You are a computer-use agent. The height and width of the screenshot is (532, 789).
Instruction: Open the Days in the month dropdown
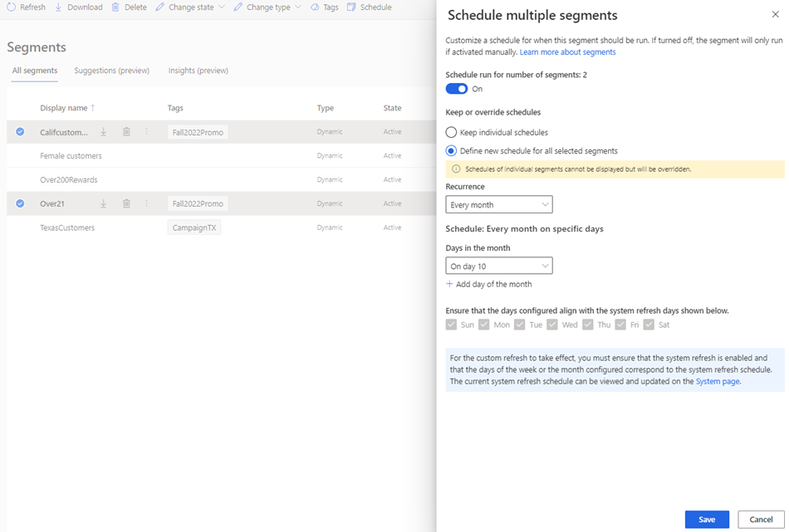(x=499, y=266)
